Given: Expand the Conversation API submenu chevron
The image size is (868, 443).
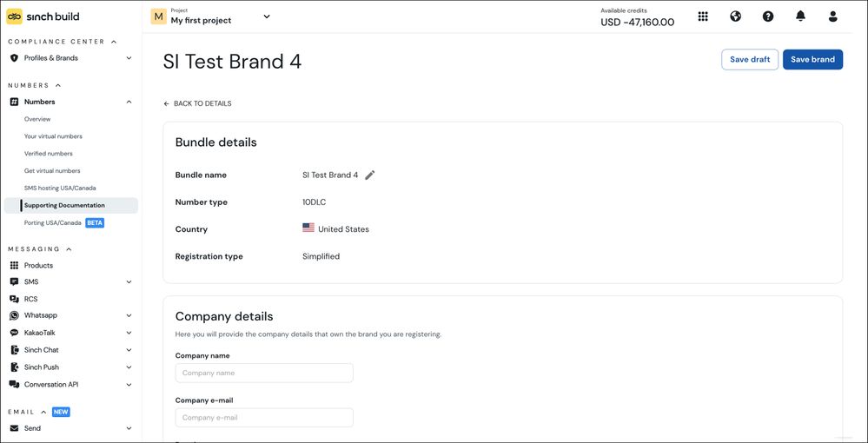Looking at the screenshot, I should click(x=129, y=384).
